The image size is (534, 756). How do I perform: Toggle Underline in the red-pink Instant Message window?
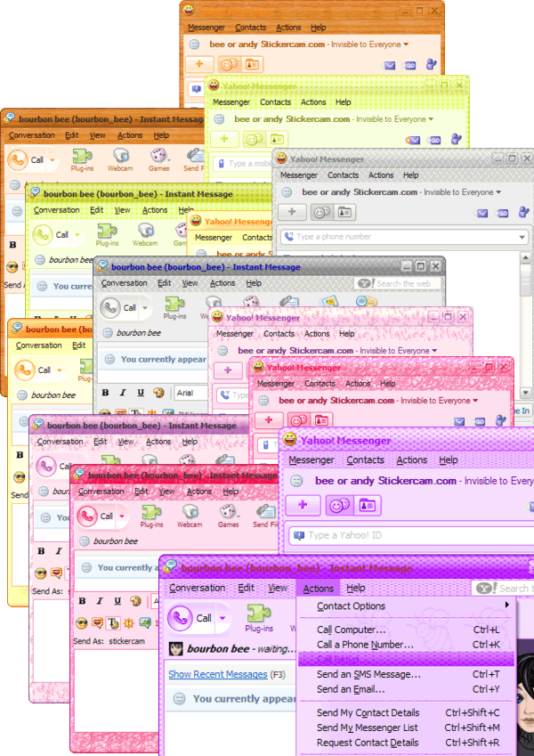(117, 601)
